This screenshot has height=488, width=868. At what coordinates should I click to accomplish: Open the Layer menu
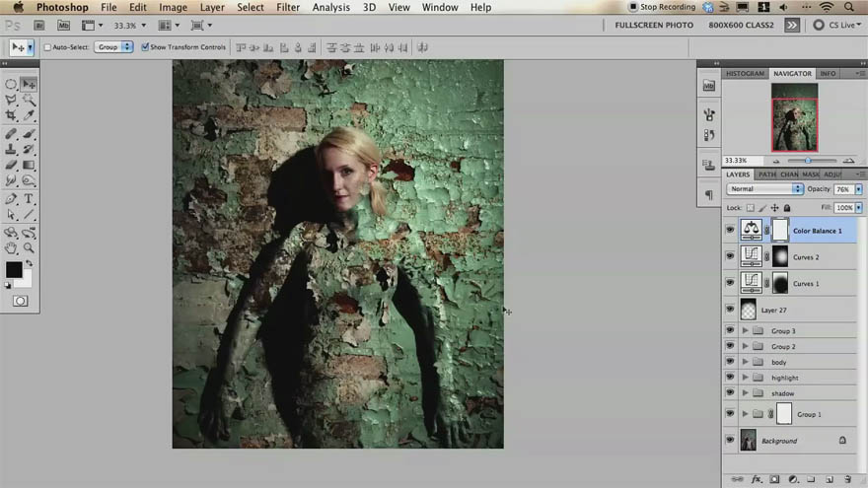[x=212, y=7]
